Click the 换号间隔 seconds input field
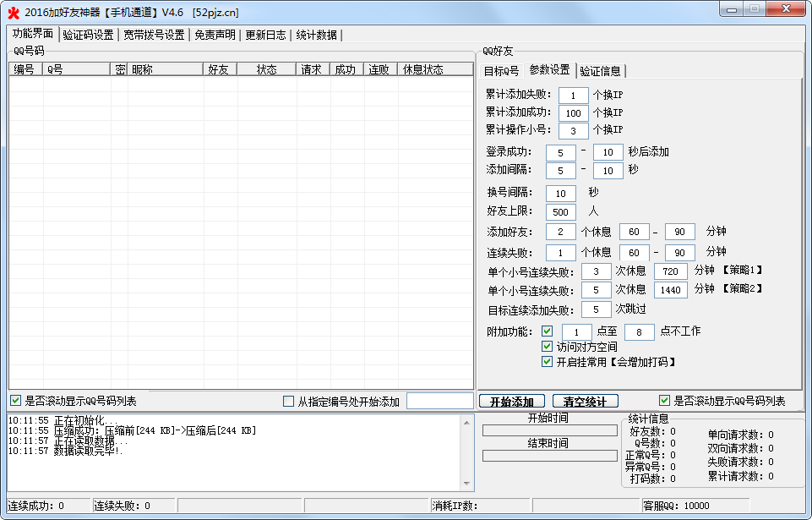This screenshot has height=520, width=812. point(561,193)
